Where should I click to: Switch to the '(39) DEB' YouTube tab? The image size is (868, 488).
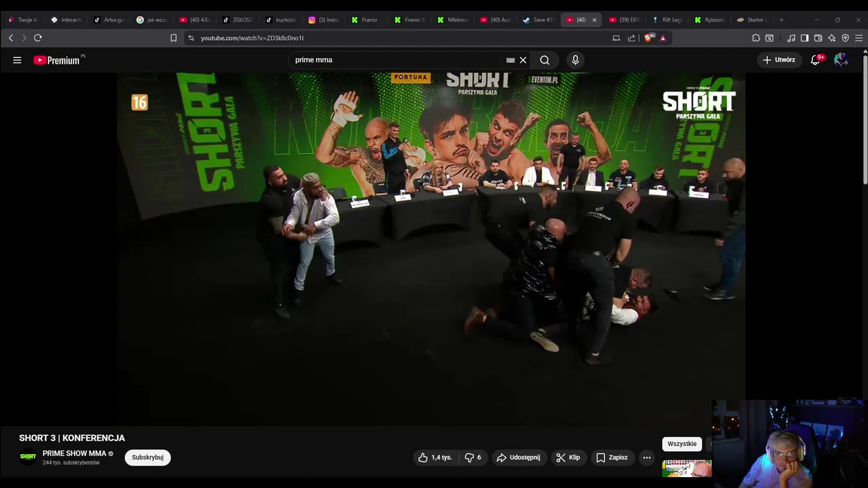pos(624,20)
